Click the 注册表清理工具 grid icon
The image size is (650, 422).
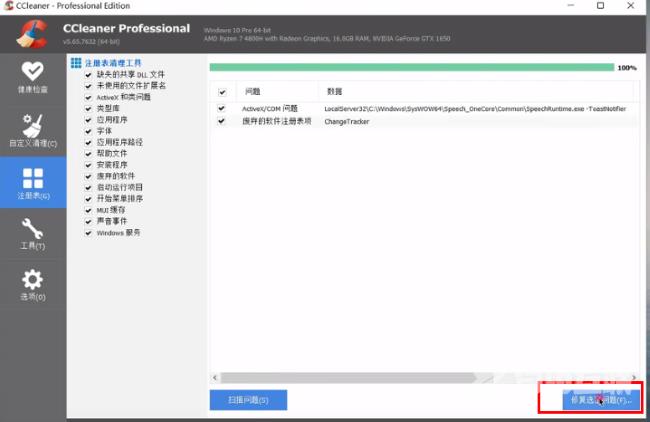76,63
